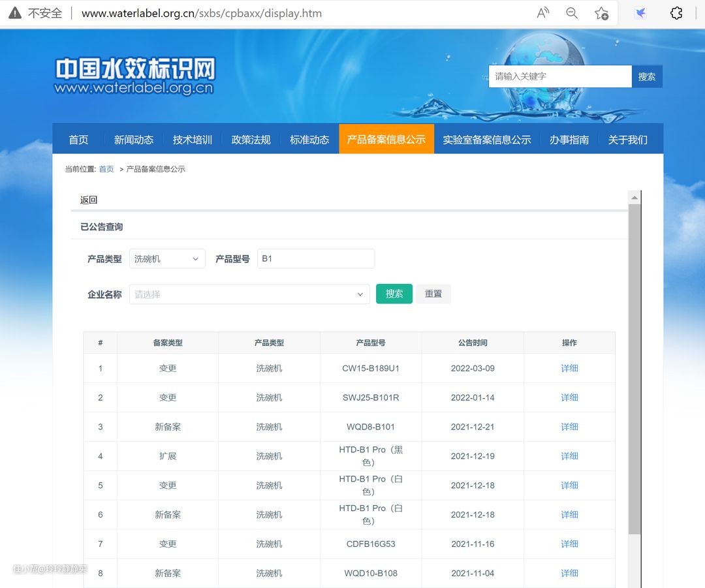Screen dimensions: 705x588
Task: Click the 首页 breadcrumb link
Action: click(x=106, y=169)
